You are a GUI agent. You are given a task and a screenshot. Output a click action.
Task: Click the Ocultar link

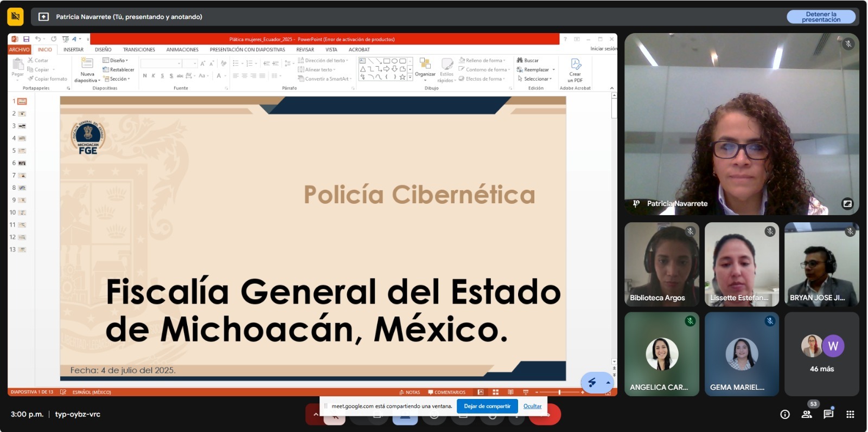click(x=532, y=406)
